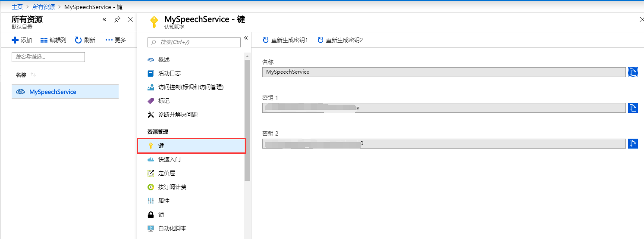The height and width of the screenshot is (239, 644).
Task: Collapse the 所有资源 panel with double chevron
Action: 104,19
